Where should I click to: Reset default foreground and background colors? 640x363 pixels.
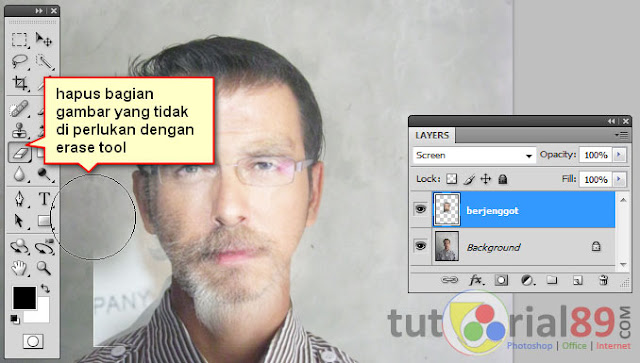point(15,319)
